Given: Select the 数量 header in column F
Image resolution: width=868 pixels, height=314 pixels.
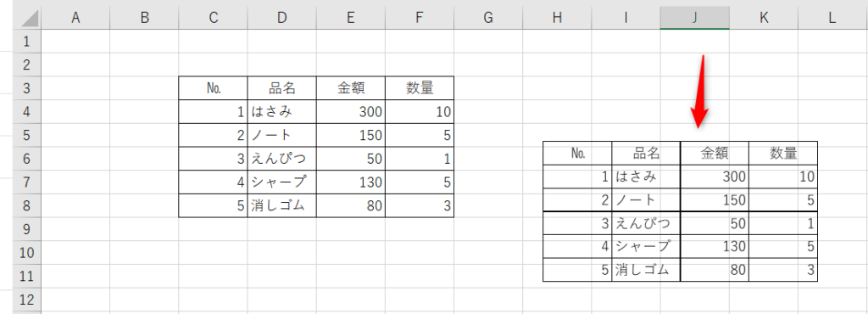Looking at the screenshot, I should tap(420, 88).
